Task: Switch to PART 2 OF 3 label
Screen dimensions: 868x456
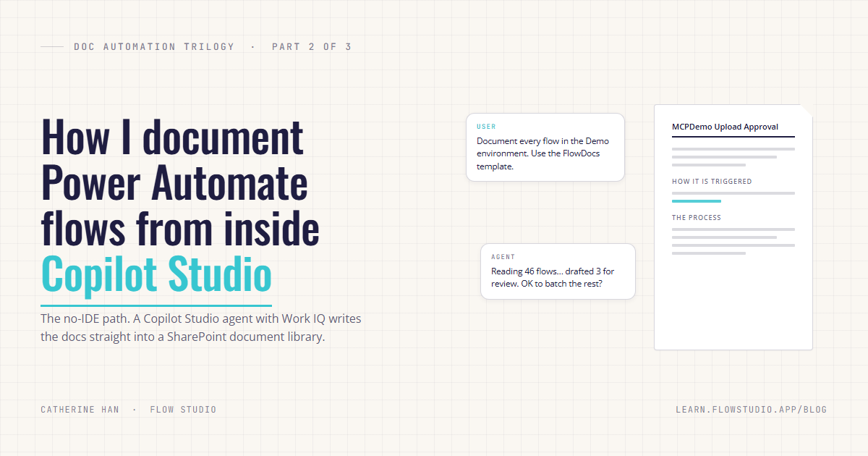Action: (311, 46)
